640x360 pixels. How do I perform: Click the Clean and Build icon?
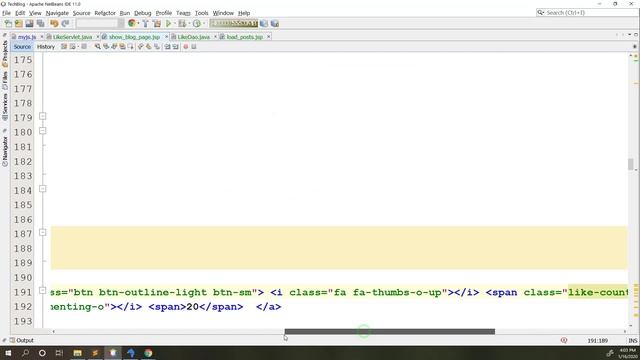(x=157, y=24)
